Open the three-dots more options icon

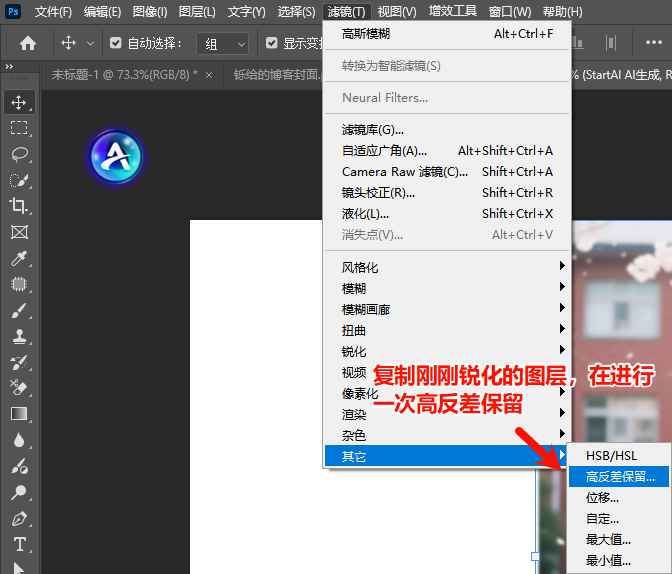coord(654,42)
